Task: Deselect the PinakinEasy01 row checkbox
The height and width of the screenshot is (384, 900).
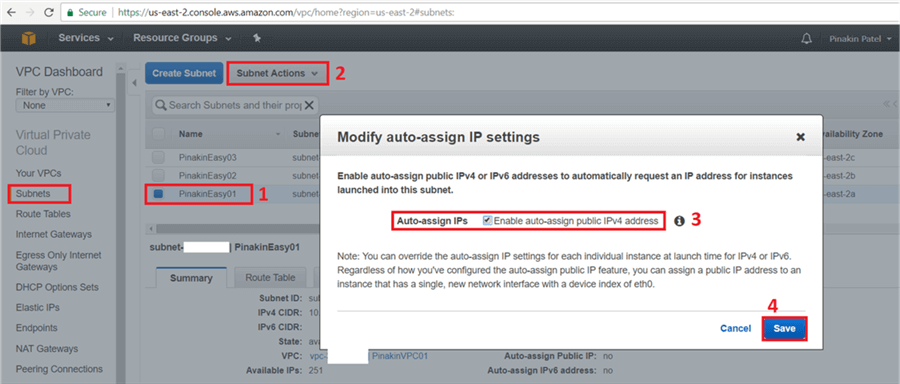Action: click(x=158, y=194)
